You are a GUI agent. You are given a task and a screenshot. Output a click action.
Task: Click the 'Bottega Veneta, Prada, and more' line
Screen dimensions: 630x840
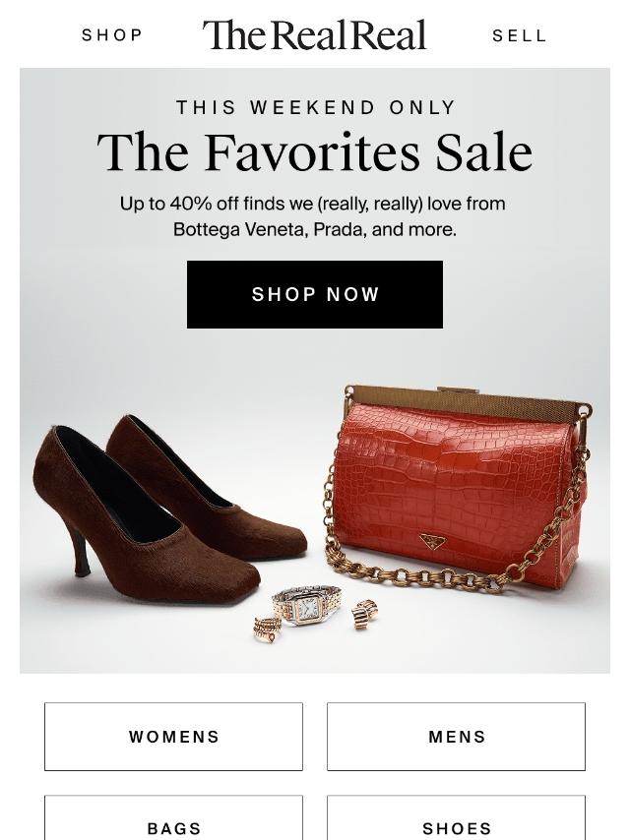315,229
